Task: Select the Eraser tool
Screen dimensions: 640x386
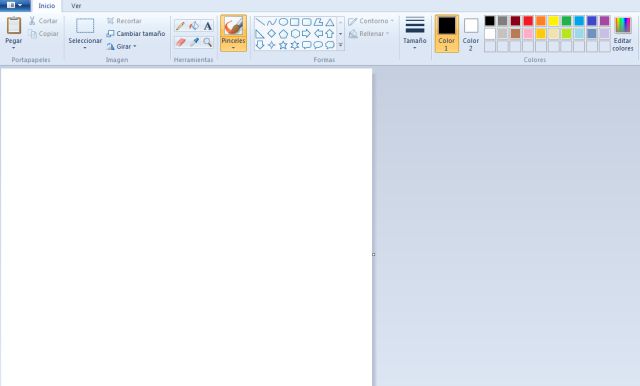Action: click(x=180, y=42)
